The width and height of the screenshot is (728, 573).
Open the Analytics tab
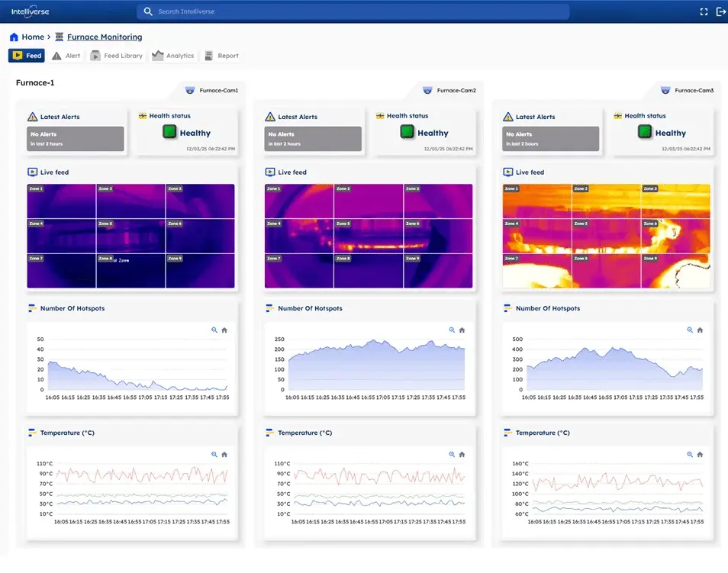[x=173, y=56]
